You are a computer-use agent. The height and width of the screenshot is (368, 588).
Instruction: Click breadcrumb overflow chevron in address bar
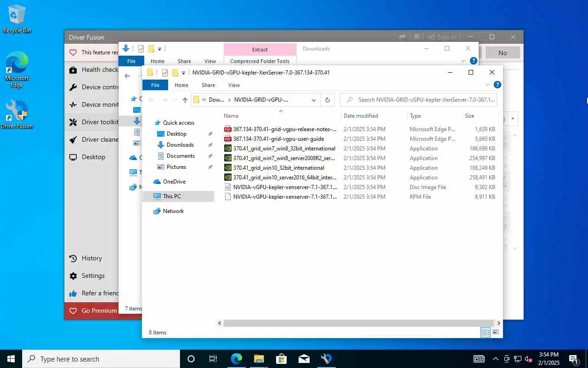coord(204,100)
